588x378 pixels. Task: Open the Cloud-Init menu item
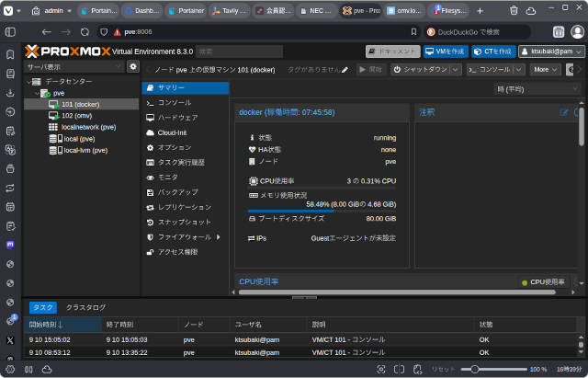pyautogui.click(x=186, y=132)
